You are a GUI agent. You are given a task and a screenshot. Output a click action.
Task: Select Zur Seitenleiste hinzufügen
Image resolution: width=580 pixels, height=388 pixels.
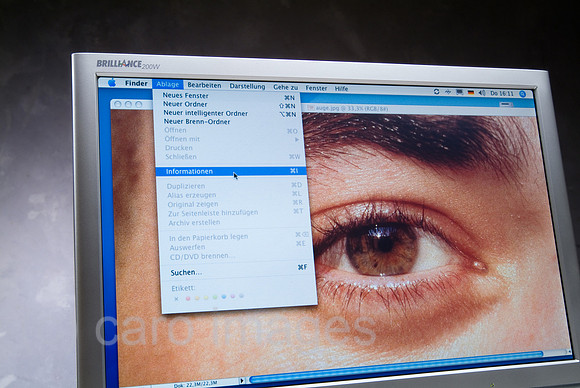pos(234,213)
